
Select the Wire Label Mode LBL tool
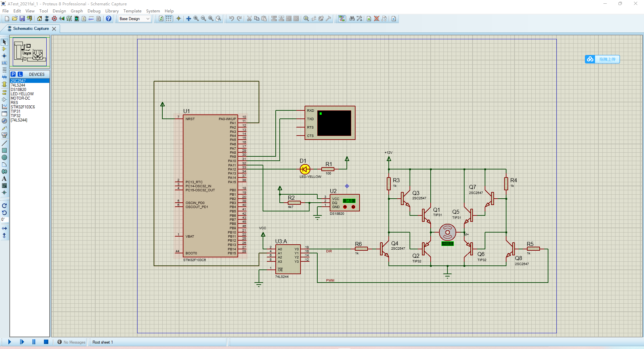(x=4, y=63)
